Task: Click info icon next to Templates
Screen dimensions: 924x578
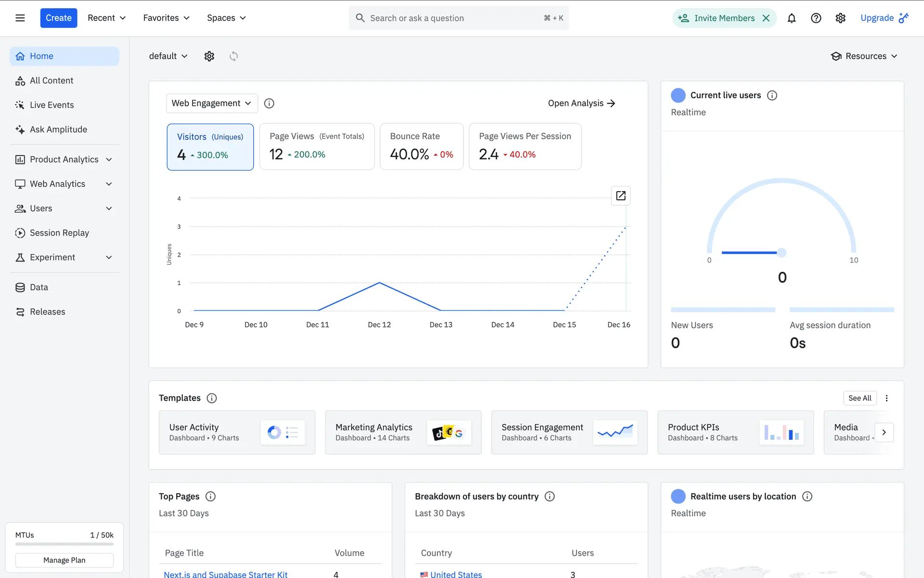Action: coord(212,398)
